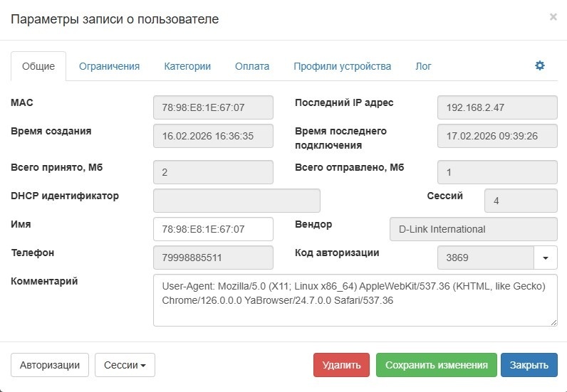The image size is (567, 392).
Task: Focus the Комментарий text area
Action: tap(355, 300)
